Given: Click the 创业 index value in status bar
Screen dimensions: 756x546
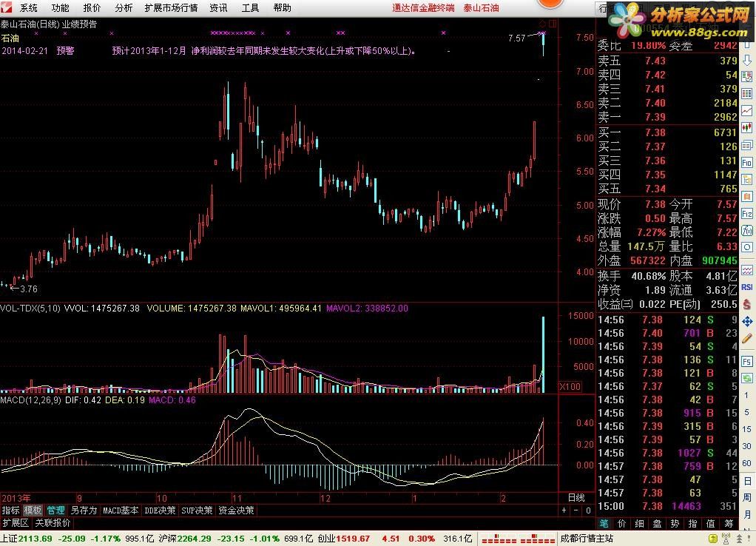Looking at the screenshot, I should [353, 539].
